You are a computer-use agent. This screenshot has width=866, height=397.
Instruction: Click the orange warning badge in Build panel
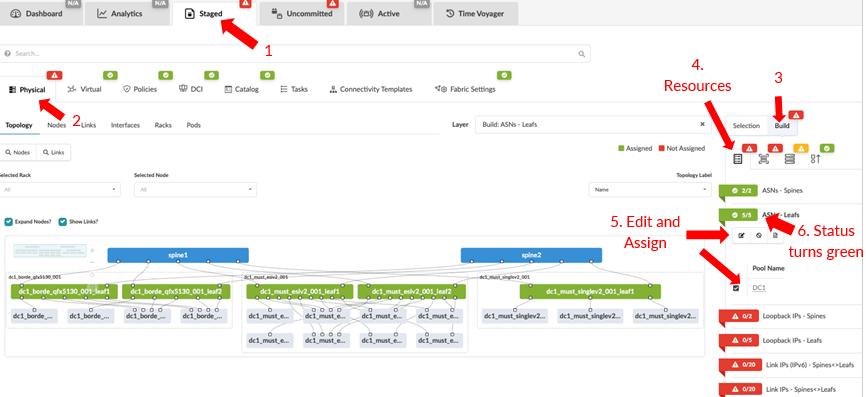tap(801, 148)
